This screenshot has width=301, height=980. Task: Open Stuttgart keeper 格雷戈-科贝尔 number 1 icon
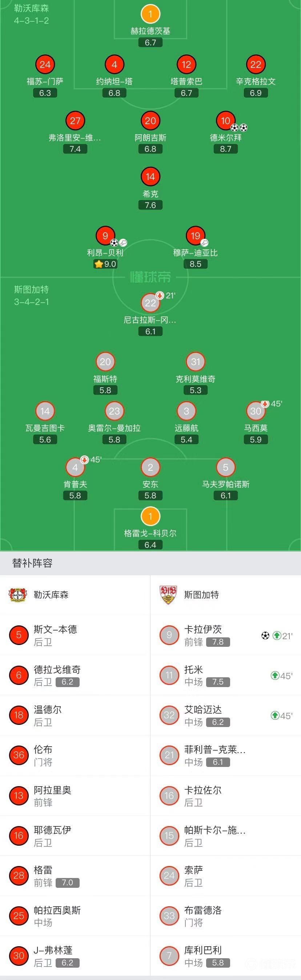pos(150,516)
